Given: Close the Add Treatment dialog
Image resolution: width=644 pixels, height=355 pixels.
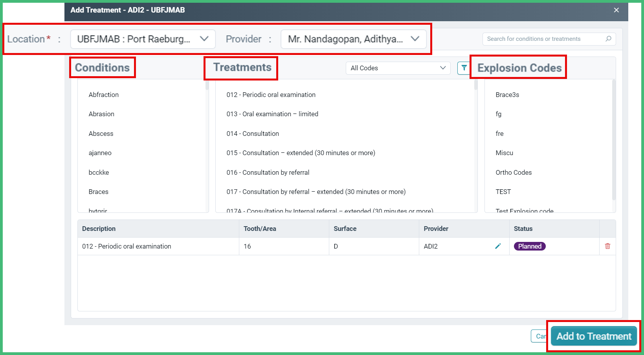Looking at the screenshot, I should point(616,10).
